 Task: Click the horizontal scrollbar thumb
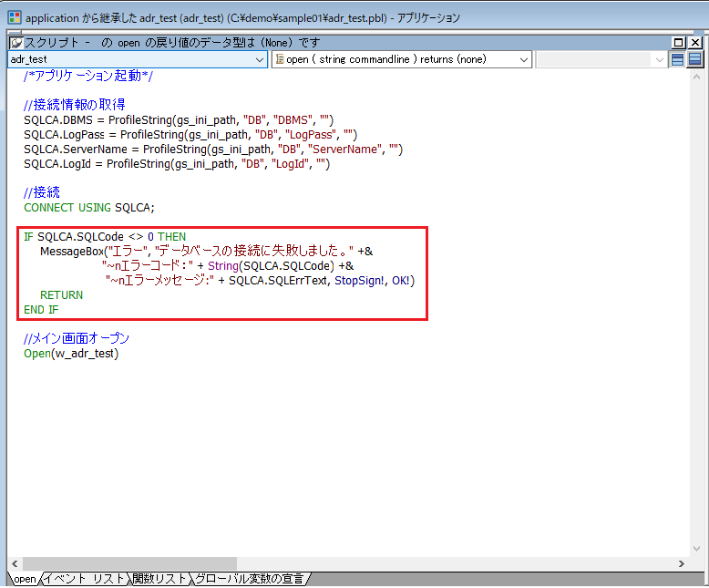click(x=128, y=564)
